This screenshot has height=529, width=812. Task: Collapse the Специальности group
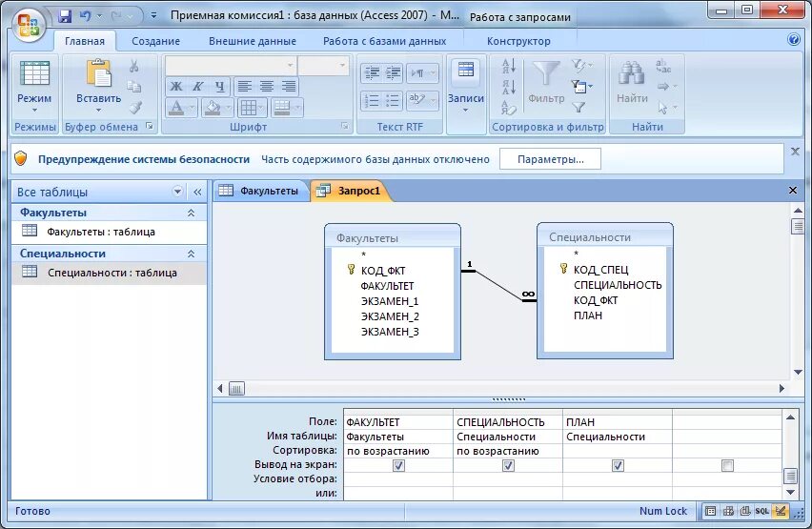(x=192, y=254)
